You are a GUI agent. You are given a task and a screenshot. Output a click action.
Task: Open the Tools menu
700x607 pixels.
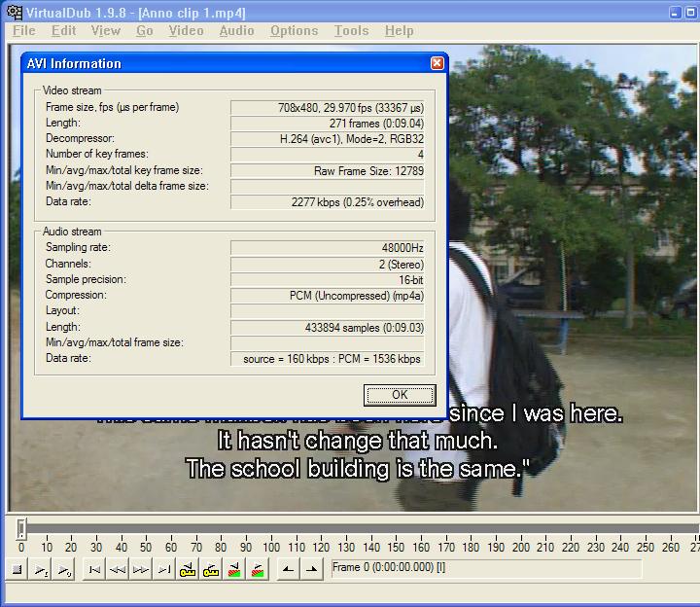[x=352, y=30]
